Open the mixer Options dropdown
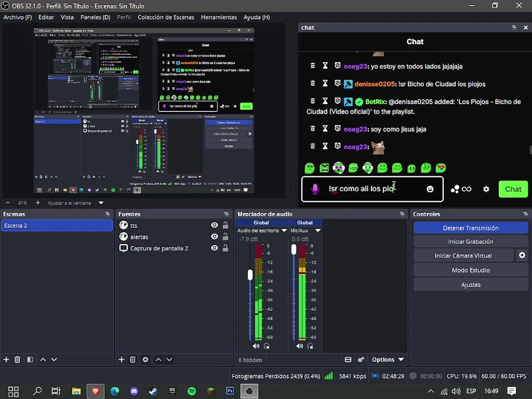Screen dimensions: 532x399 coord(388,360)
